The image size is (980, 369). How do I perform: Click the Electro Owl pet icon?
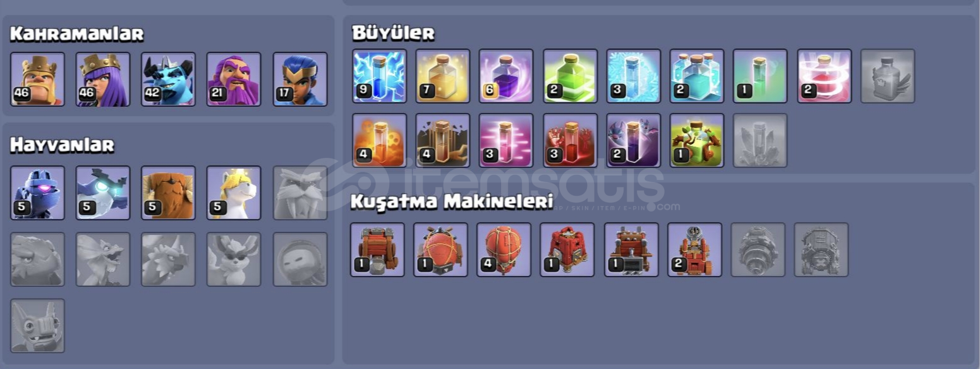(103, 193)
